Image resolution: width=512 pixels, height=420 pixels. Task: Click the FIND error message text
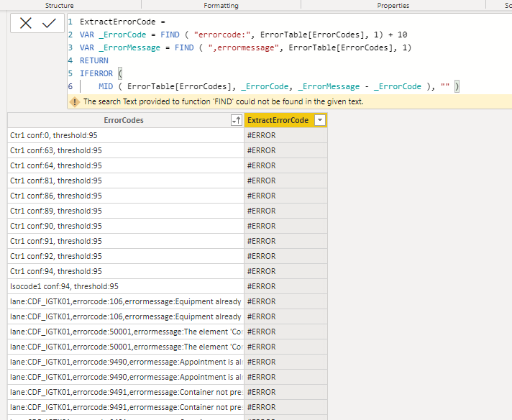224,102
